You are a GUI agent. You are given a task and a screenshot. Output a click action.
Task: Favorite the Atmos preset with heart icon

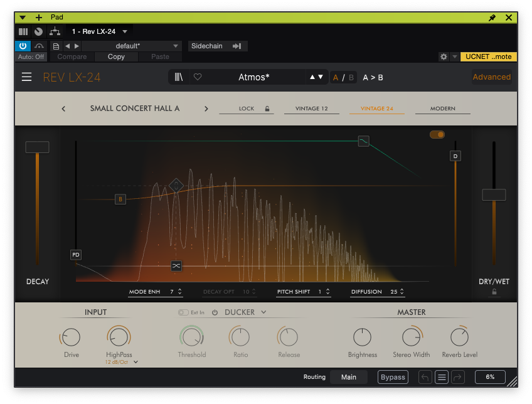point(198,77)
